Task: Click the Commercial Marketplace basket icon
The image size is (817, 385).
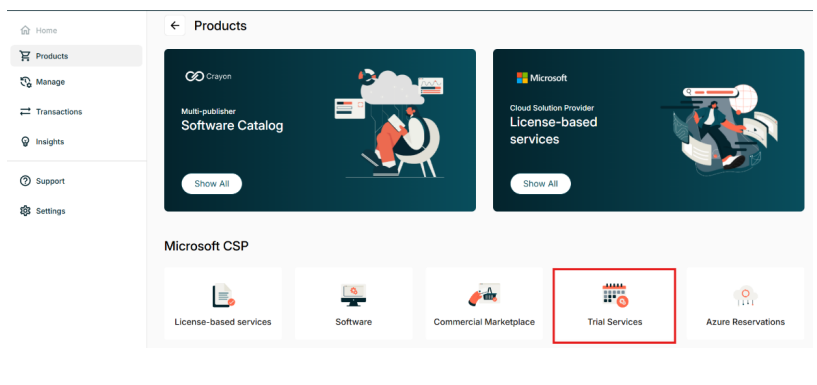Action: tap(484, 295)
